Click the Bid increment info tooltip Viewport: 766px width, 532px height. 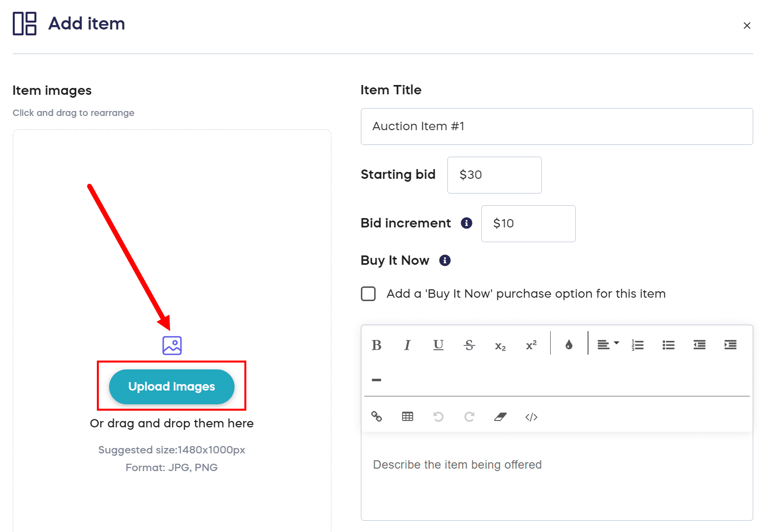[466, 223]
